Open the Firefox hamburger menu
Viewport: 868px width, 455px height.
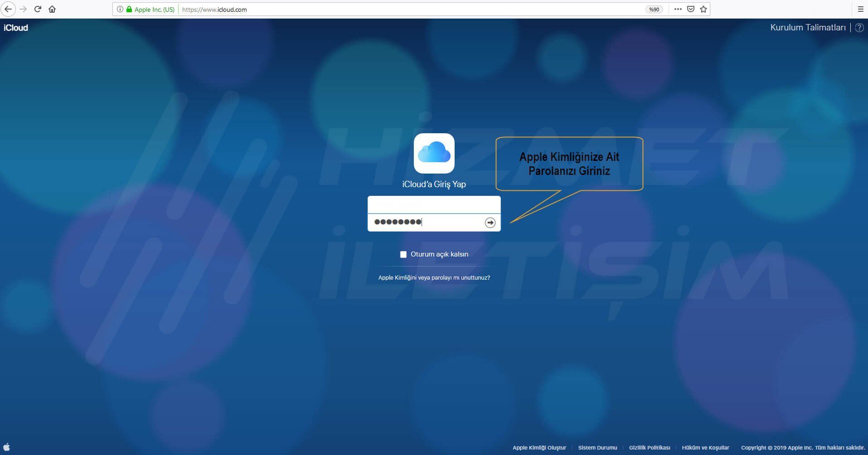click(x=860, y=9)
